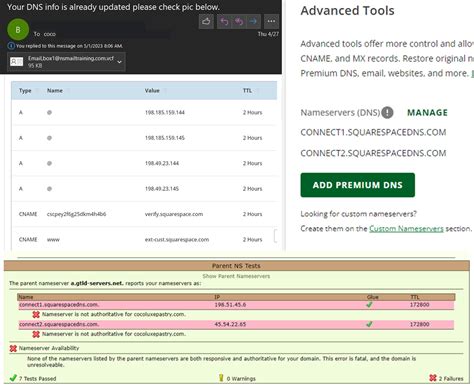The width and height of the screenshot is (474, 386).
Task: Click the ADD PREMIUM DNS button
Action: point(358,185)
